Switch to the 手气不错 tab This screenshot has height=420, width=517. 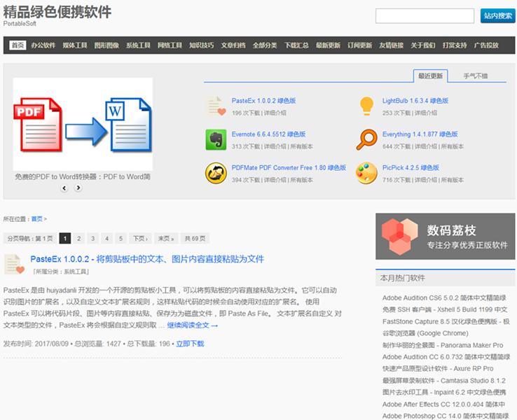[476, 76]
